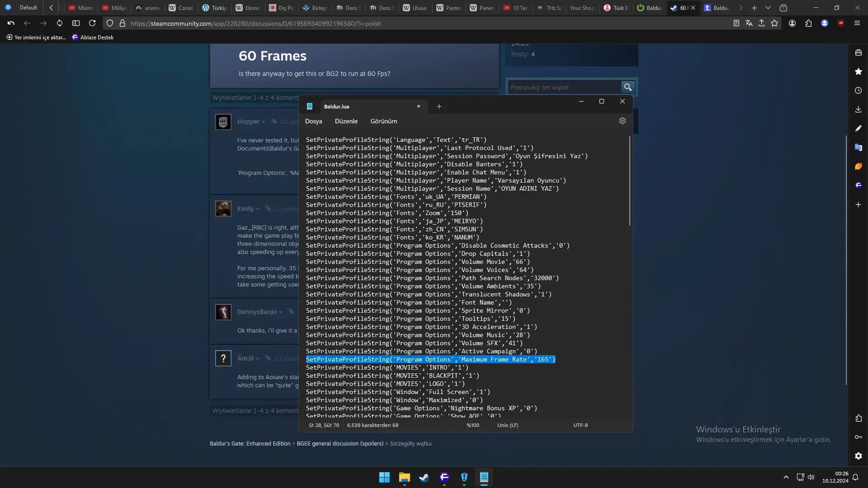
Task: Open Notepad settings gear icon
Action: (x=623, y=121)
